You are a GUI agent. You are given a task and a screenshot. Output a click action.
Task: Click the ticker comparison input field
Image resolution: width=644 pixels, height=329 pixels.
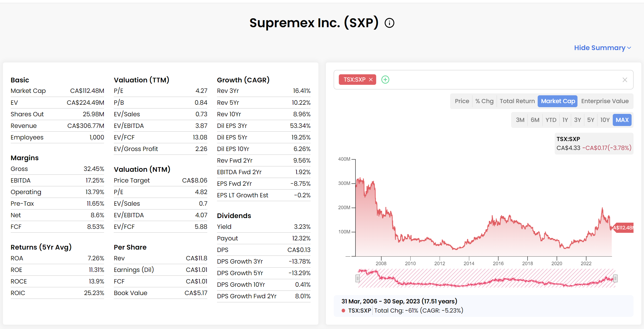497,80
